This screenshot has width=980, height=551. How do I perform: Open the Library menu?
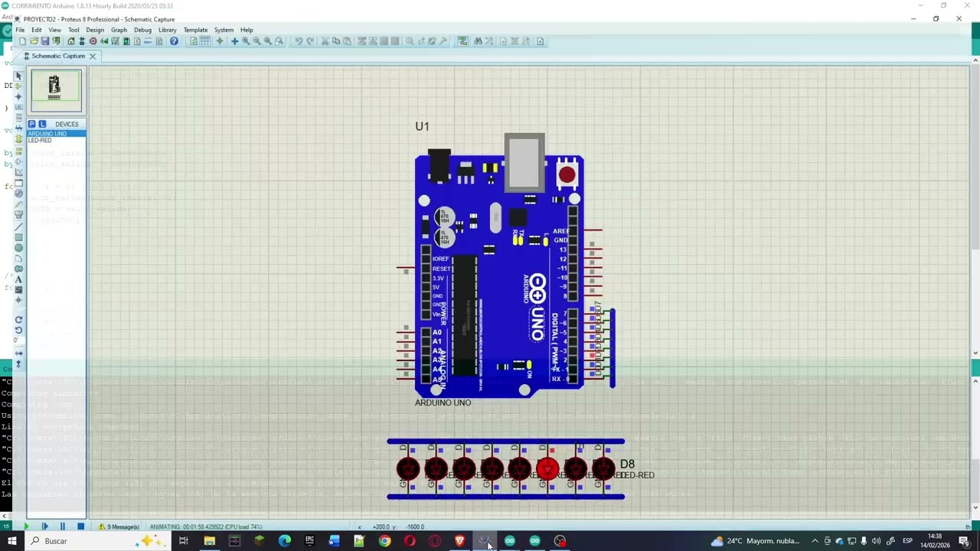click(167, 30)
